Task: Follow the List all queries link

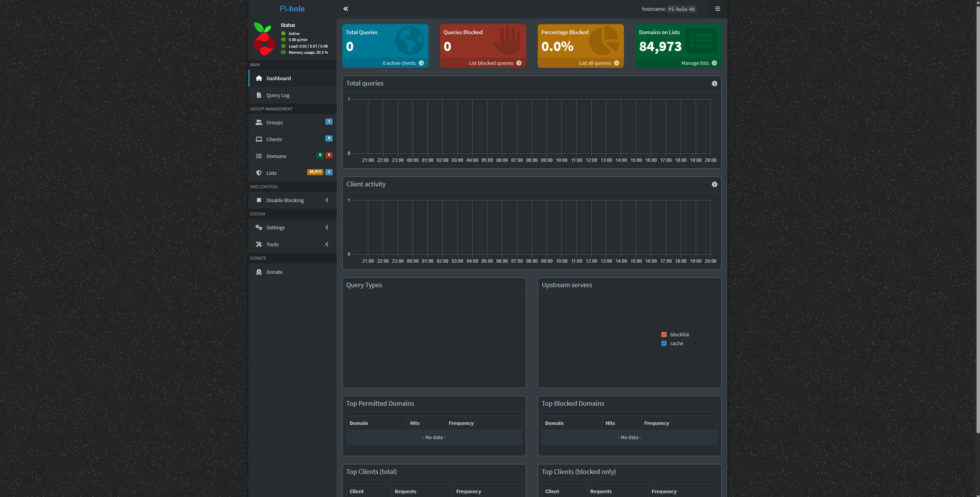Action: [581, 63]
